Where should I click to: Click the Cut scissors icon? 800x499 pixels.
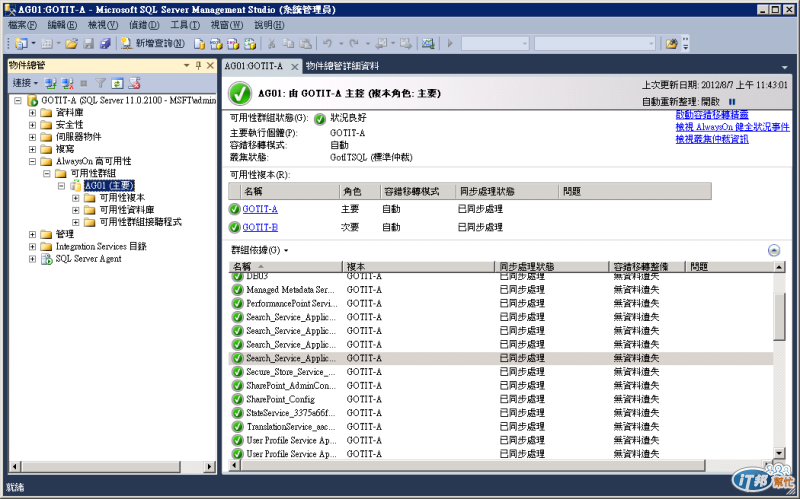point(271,44)
